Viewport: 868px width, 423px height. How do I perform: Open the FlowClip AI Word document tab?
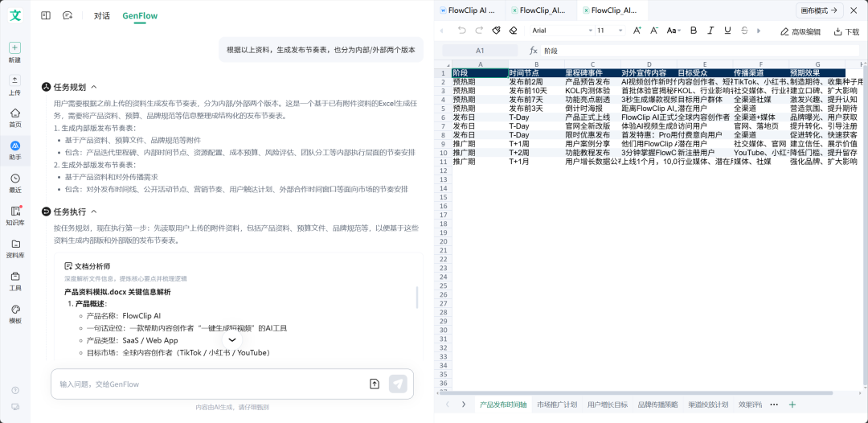(x=469, y=10)
